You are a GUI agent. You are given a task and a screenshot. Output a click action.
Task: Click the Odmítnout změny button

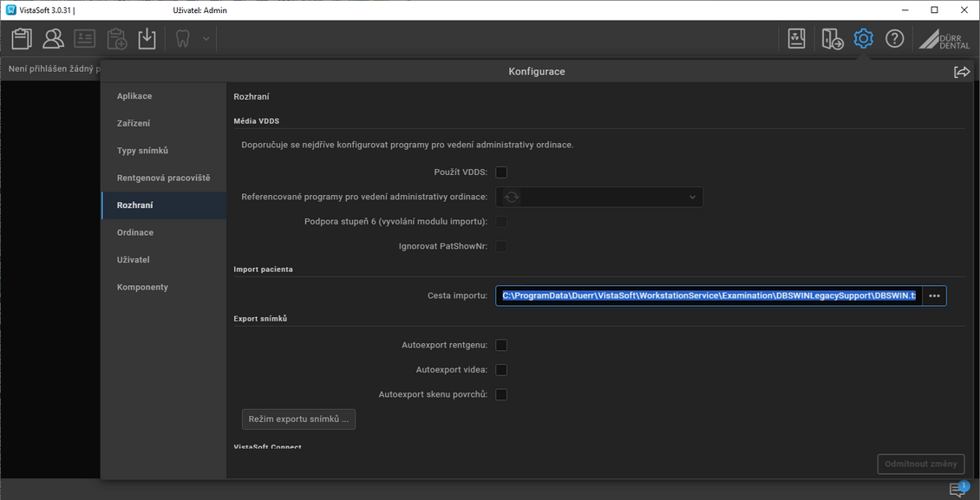pos(921,464)
